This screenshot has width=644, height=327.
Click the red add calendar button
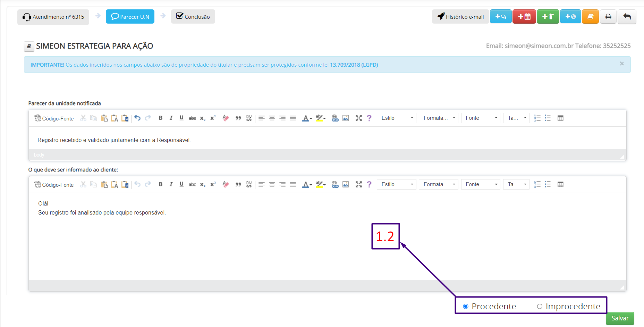click(524, 17)
